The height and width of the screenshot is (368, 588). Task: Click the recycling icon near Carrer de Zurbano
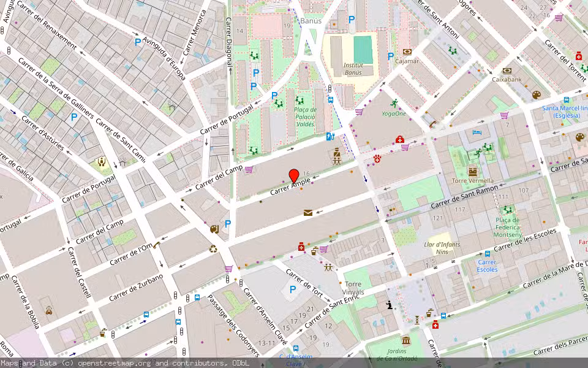(x=213, y=248)
